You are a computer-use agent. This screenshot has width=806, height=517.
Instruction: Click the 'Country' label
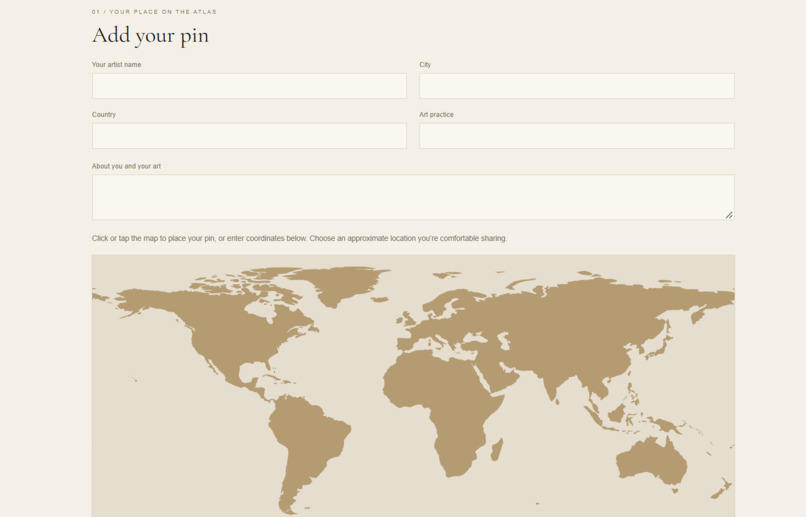pos(104,115)
